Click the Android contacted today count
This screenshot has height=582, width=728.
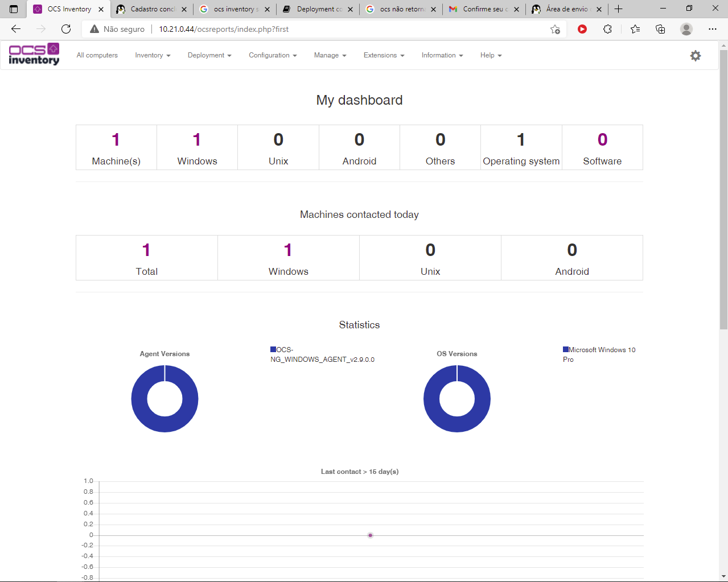tap(572, 250)
